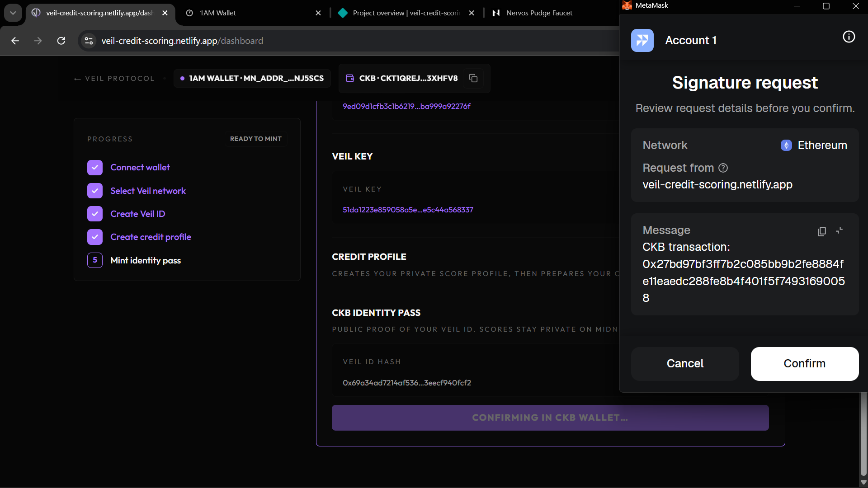Screen dimensions: 868x488
Task: Click the 1AM Wallet tab favicon
Action: [x=190, y=13]
